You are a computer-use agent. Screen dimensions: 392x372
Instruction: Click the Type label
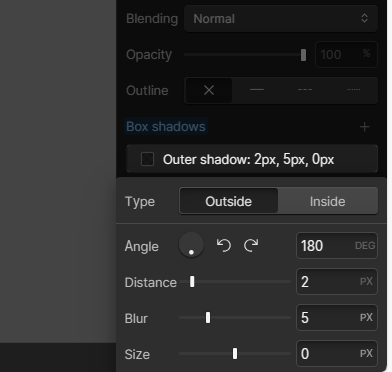coord(140,202)
